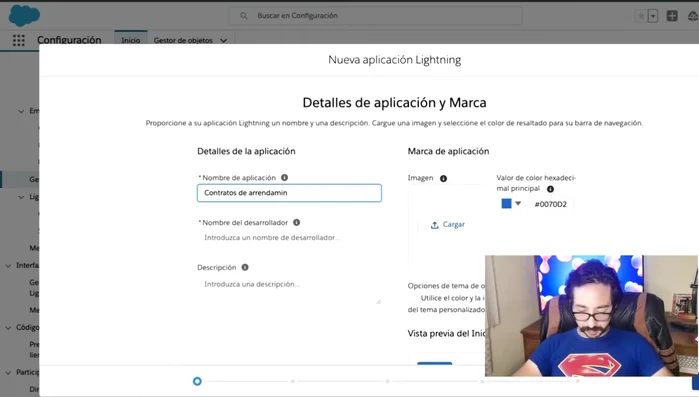Screen dimensions: 699x397
Task: Open the color picker dropdown arrow
Action: pos(518,204)
